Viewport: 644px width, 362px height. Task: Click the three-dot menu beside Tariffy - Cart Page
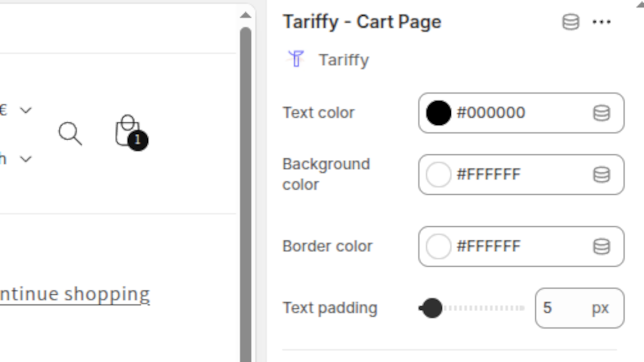pyautogui.click(x=601, y=22)
